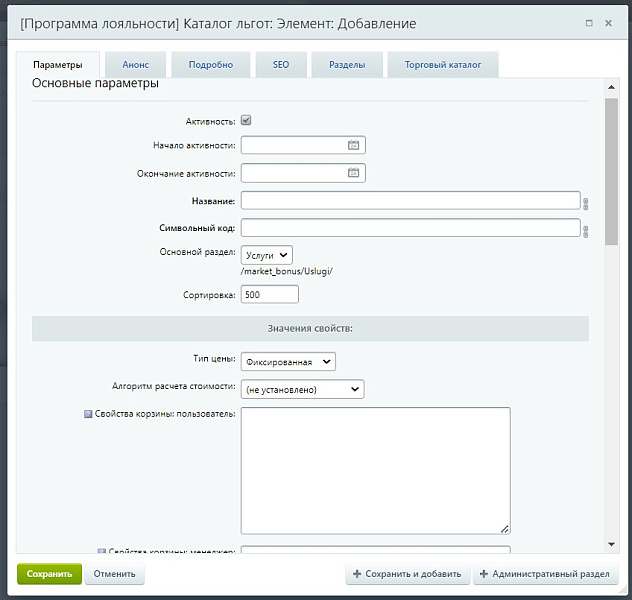Open calendar picker for Окончание активности
This screenshot has width=632, height=600.
(353, 173)
